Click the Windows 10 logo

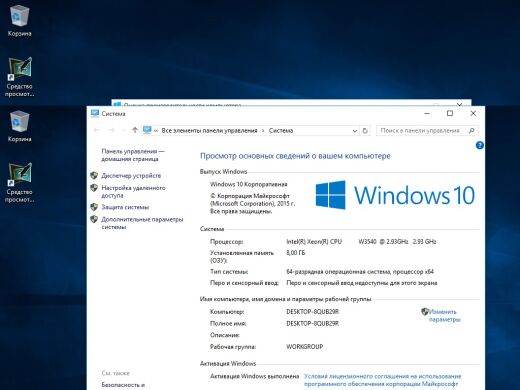pos(395,195)
